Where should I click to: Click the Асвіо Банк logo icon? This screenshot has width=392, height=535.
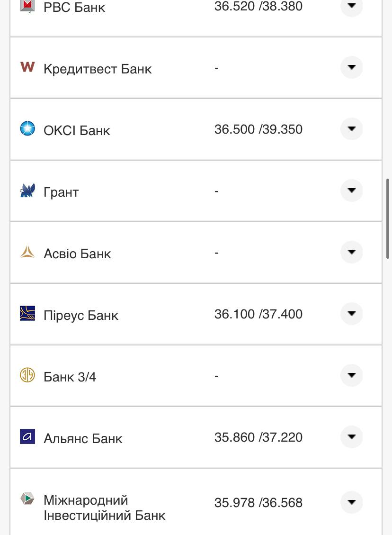click(x=27, y=252)
